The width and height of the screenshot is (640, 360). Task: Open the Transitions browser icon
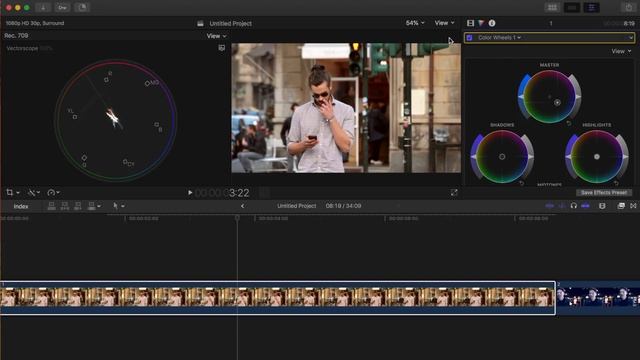pyautogui.click(x=633, y=206)
